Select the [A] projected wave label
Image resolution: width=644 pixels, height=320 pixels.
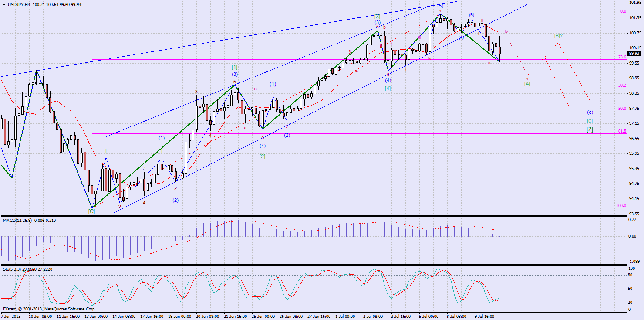tap(527, 83)
